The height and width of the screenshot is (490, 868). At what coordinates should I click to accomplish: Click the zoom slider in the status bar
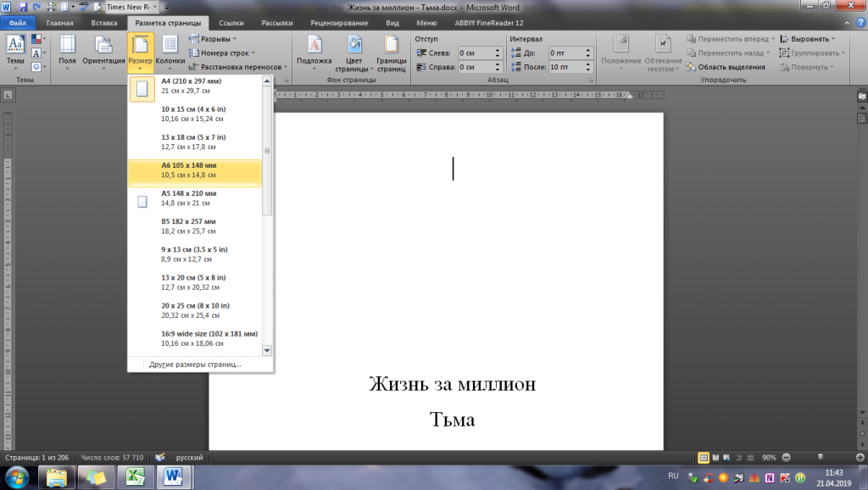[820, 457]
